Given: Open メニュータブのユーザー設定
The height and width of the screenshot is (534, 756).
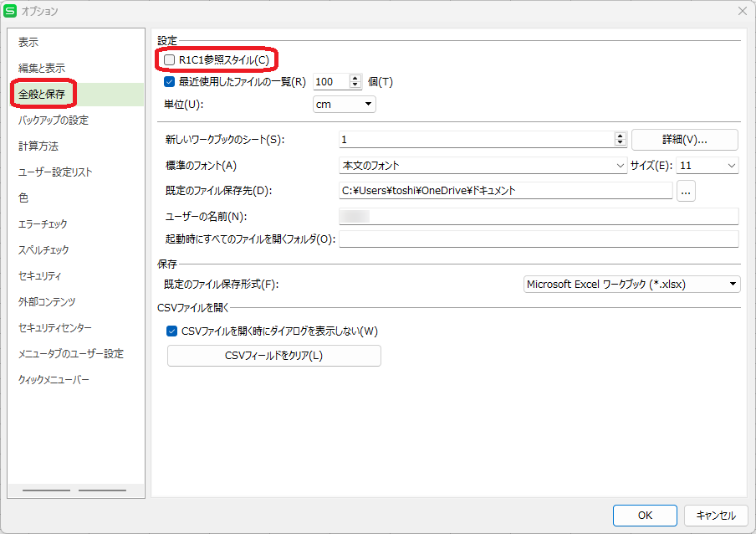Looking at the screenshot, I should [x=71, y=354].
